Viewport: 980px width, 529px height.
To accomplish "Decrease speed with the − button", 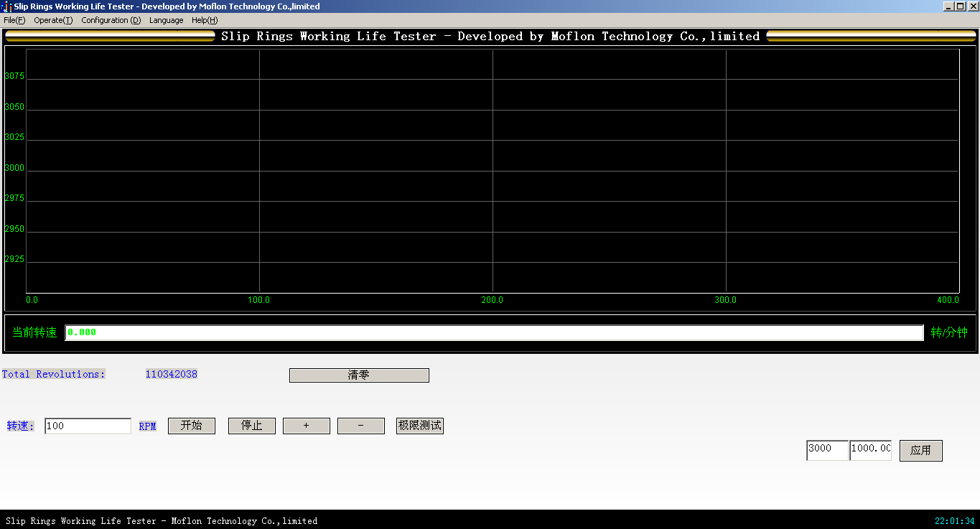I will (361, 426).
